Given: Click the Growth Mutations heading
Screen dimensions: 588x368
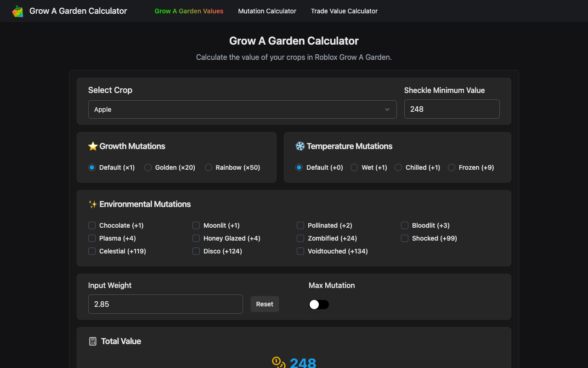Looking at the screenshot, I should pyautogui.click(x=132, y=146).
